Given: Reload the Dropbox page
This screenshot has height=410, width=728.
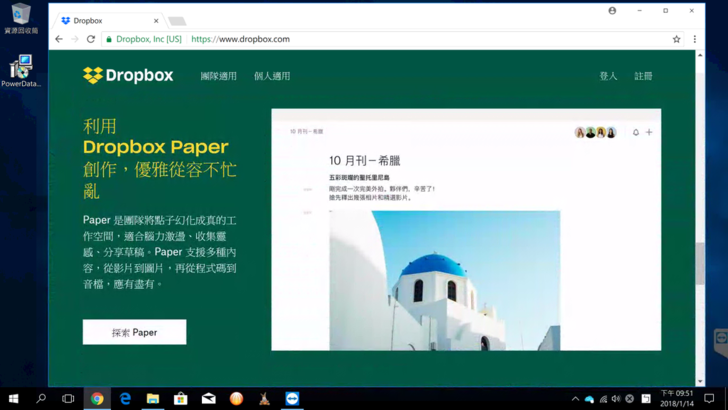Looking at the screenshot, I should point(91,39).
